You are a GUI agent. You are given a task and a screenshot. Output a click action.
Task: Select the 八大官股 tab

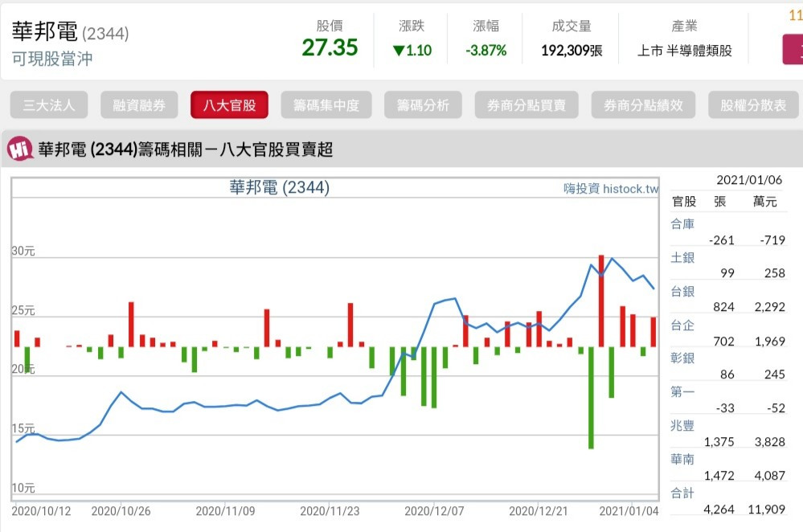coord(229,105)
